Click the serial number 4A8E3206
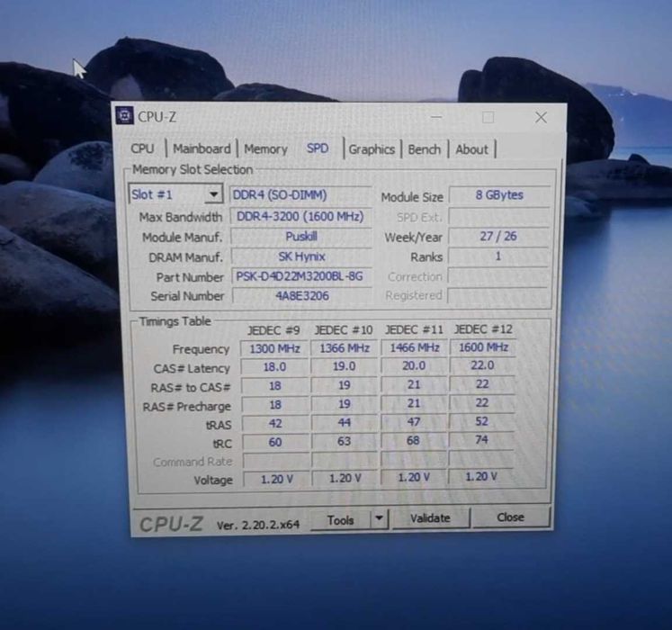 tap(302, 295)
